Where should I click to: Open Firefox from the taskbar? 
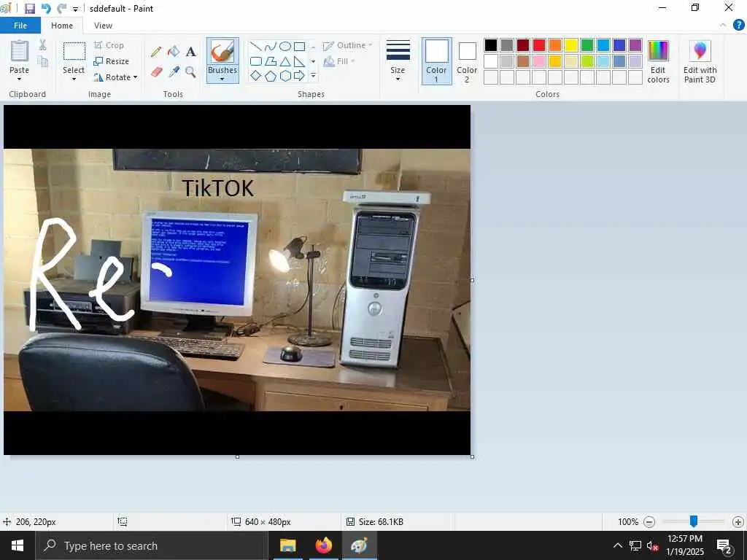323,545
